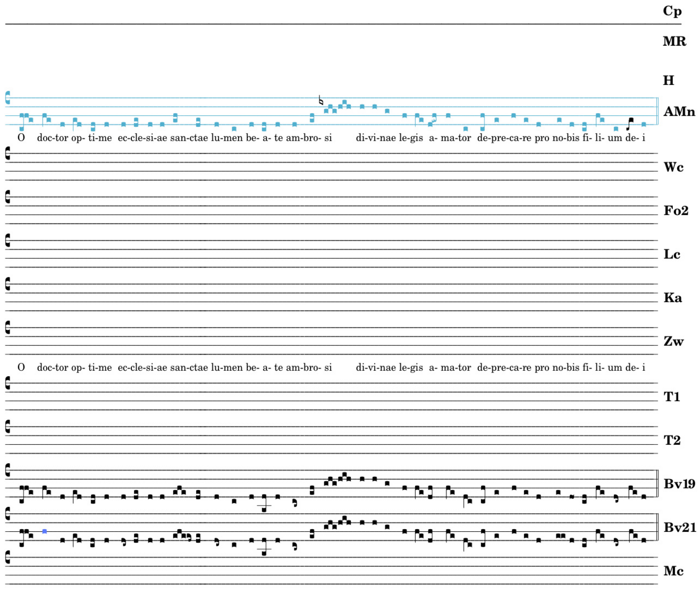The image size is (700, 595).
Task: Click the clef at start of T1 staff
Action: (x=7, y=383)
